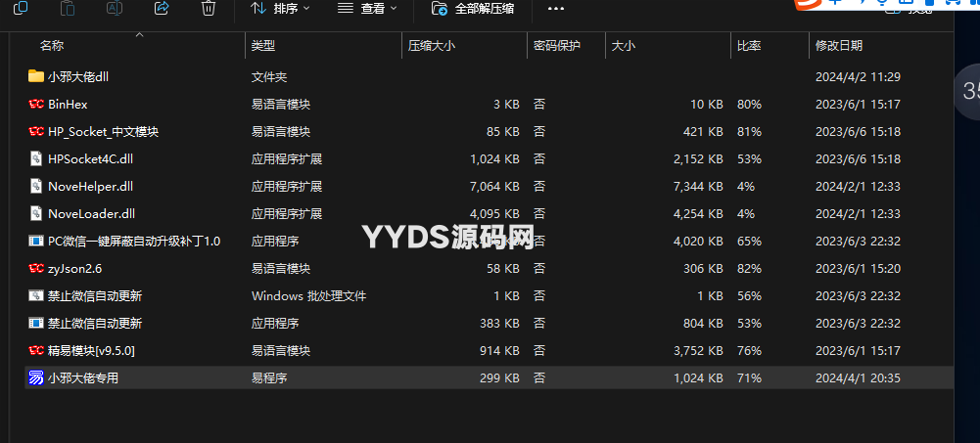The width and height of the screenshot is (980, 443).
Task: Sort by the 密码保护 column header
Action: (557, 46)
